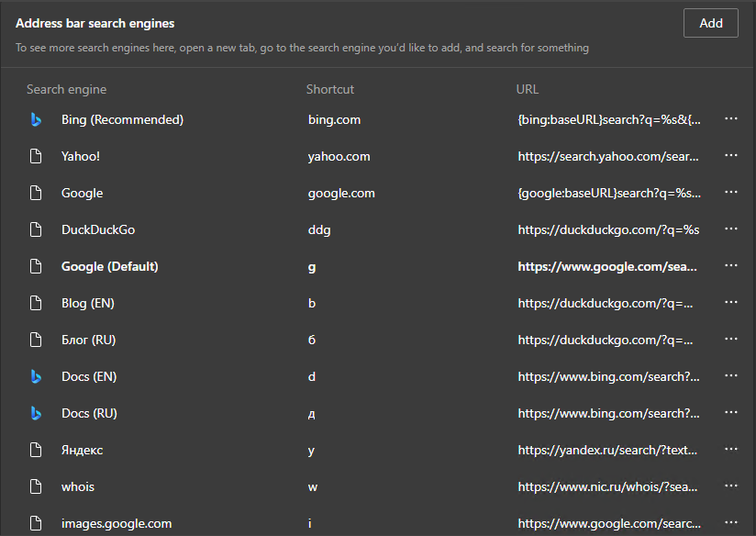The height and width of the screenshot is (536, 756).
Task: Click the google.com shortcut text
Action: click(x=341, y=193)
